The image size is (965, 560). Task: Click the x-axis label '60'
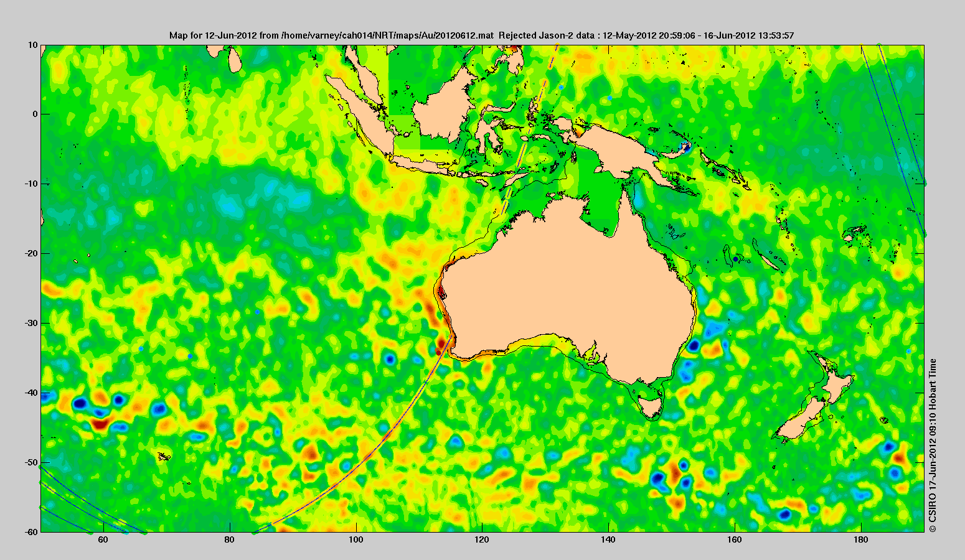tap(103, 540)
